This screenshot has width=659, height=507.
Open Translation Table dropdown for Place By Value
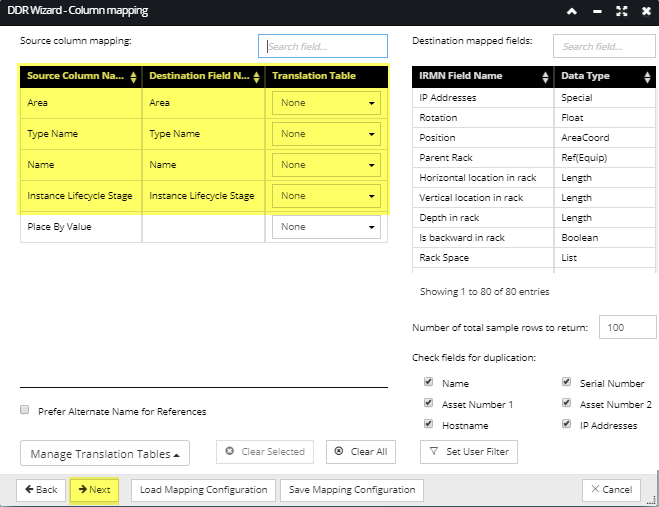[x=326, y=227]
